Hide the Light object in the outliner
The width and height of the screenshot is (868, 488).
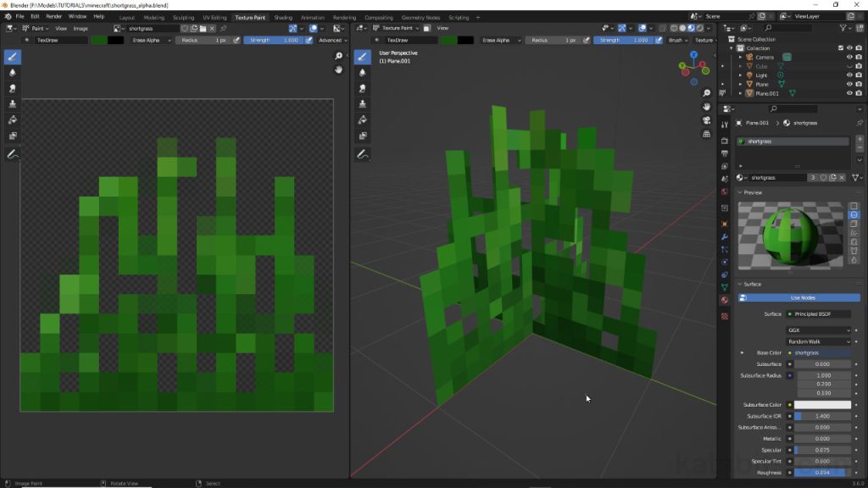point(850,75)
